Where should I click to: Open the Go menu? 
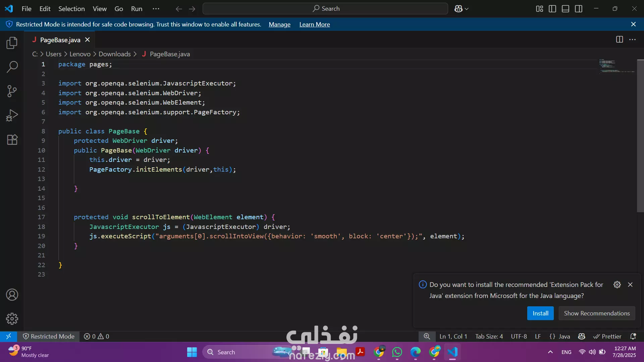[119, 9]
